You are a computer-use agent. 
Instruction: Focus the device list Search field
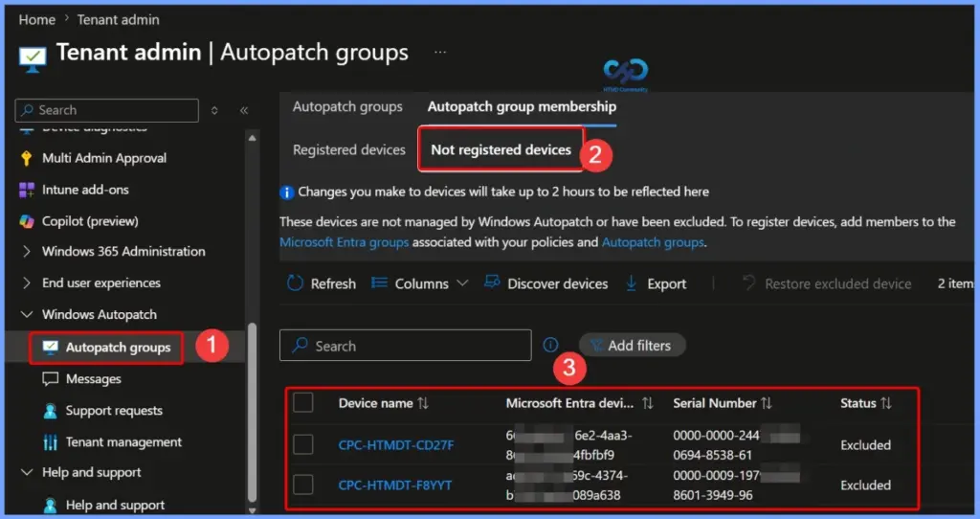coord(406,345)
